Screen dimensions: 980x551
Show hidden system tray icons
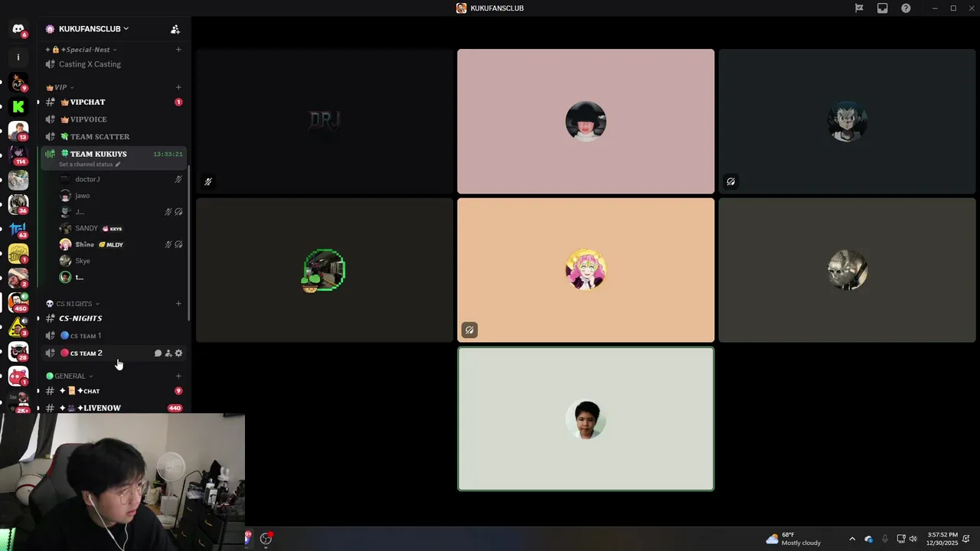coord(852,539)
